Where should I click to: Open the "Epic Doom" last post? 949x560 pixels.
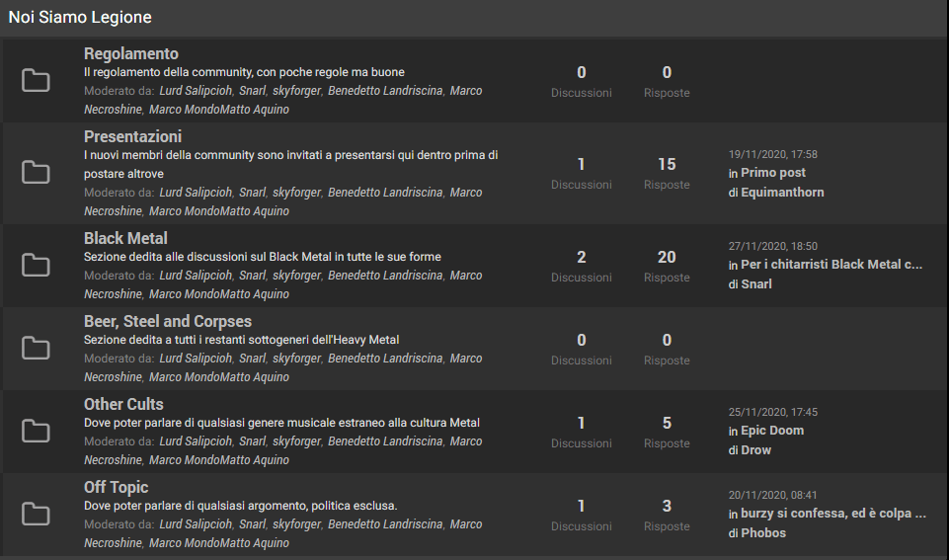pyautogui.click(x=772, y=431)
